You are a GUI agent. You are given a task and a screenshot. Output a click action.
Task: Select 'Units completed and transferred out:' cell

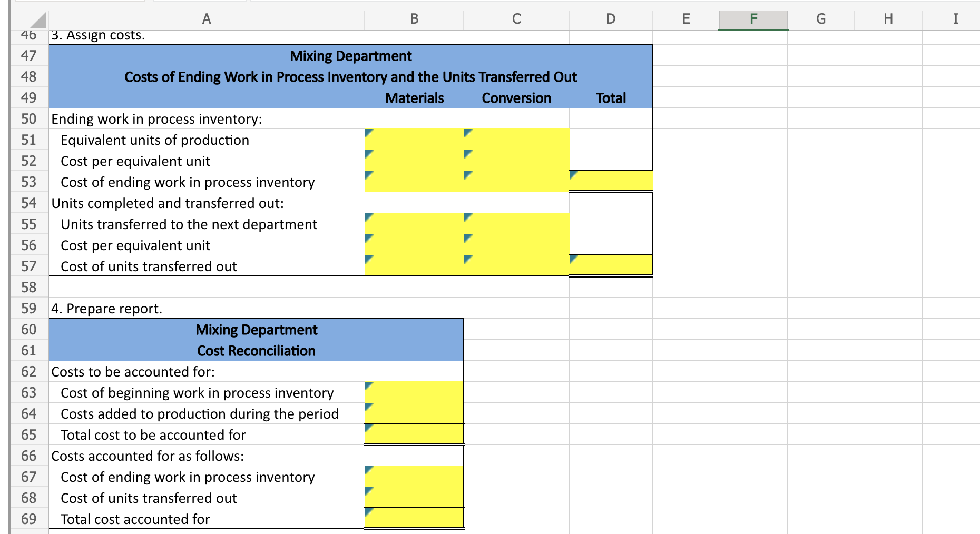[x=207, y=203]
